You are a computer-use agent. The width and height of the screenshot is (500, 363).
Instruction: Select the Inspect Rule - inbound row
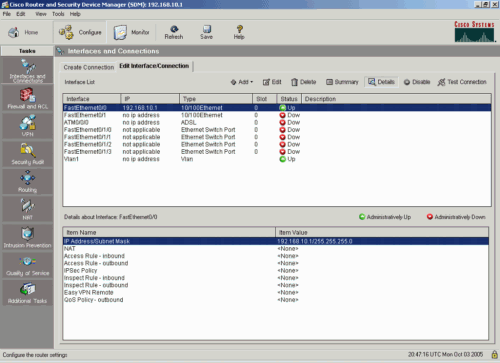pyautogui.click(x=276, y=278)
